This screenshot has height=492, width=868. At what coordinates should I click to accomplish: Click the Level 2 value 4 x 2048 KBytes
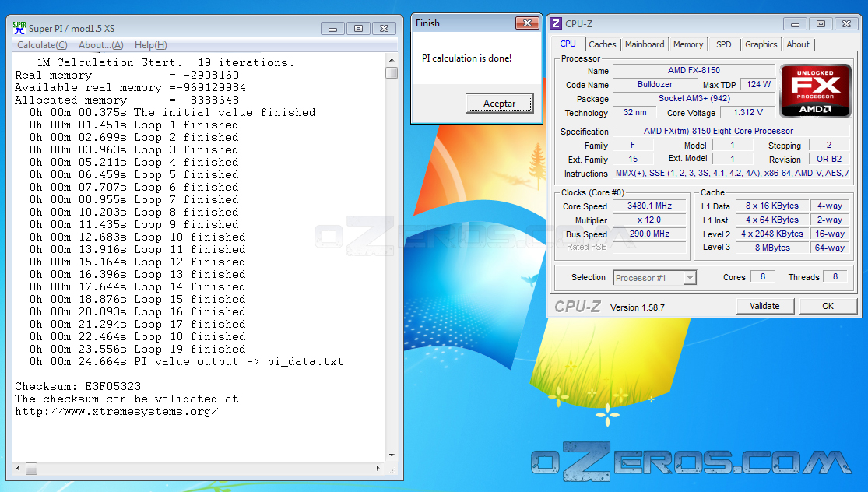(x=771, y=234)
